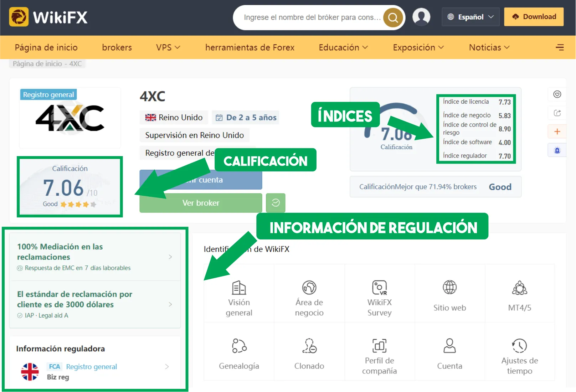Click the refresh icon beside Ver broker
Image resolution: width=576 pixels, height=392 pixels.
(x=276, y=203)
